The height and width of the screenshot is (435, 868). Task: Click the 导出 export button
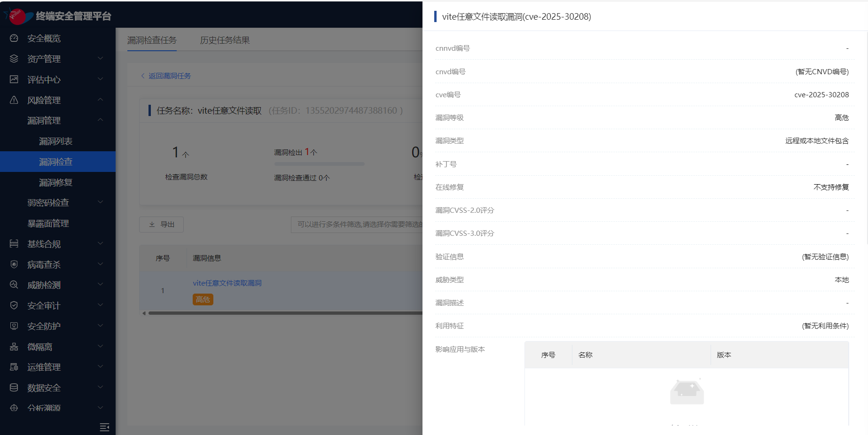pos(161,225)
